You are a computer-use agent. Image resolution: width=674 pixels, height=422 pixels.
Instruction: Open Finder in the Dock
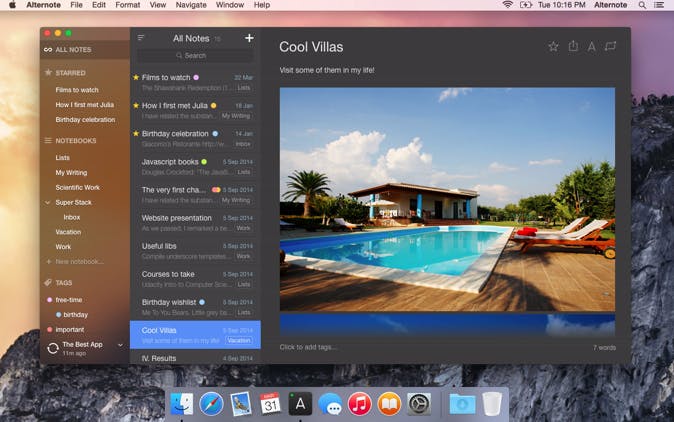click(x=181, y=404)
